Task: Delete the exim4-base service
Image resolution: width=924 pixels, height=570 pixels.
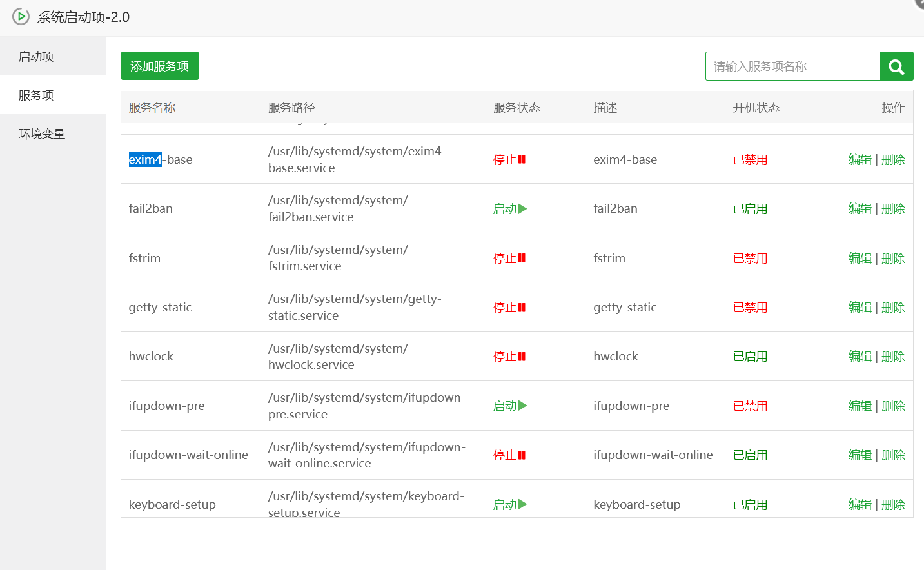Action: point(893,159)
